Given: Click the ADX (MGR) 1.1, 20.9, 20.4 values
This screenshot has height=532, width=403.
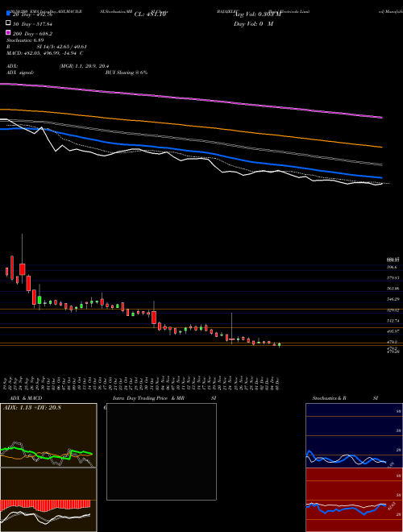Looking at the screenshot, I should pos(84,66).
